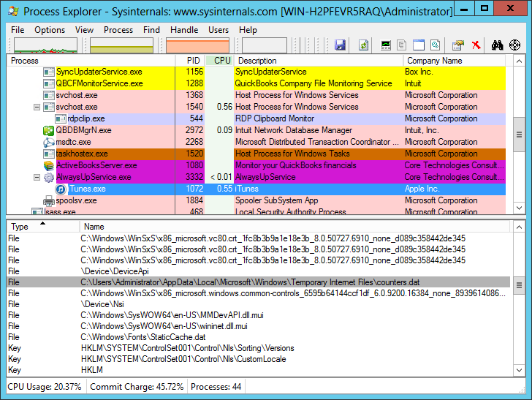
Task: Sort by the Description column header
Action: (x=319, y=61)
